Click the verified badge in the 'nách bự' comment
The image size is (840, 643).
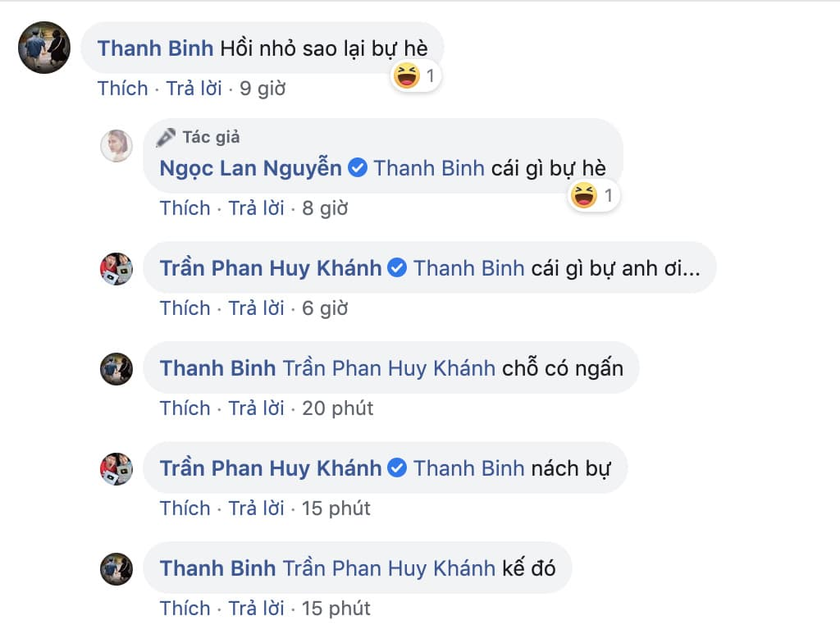click(397, 467)
